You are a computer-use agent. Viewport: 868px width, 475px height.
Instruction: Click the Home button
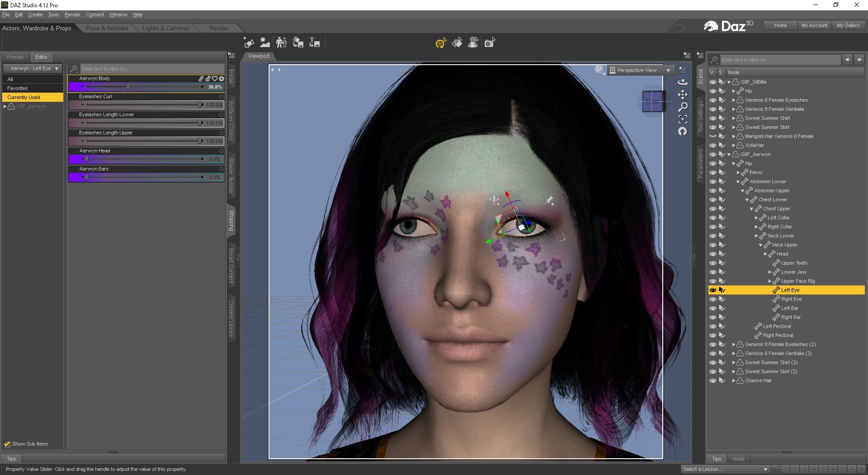(x=780, y=25)
